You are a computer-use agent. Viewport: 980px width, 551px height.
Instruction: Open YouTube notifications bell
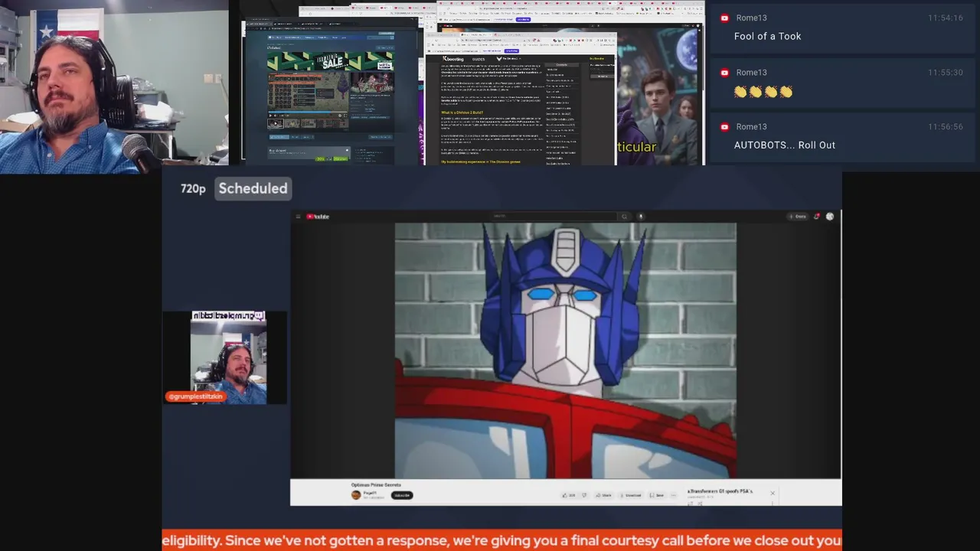[817, 217]
